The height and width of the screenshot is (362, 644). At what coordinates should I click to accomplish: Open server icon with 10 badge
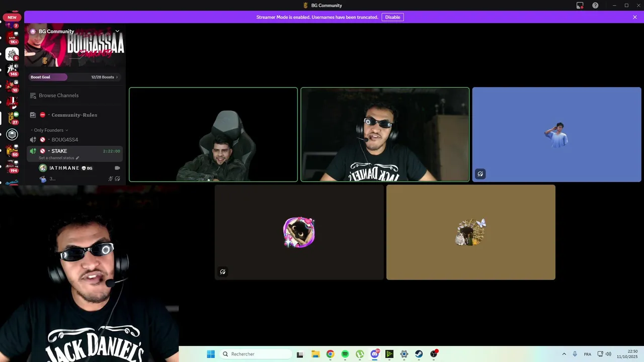point(12,86)
